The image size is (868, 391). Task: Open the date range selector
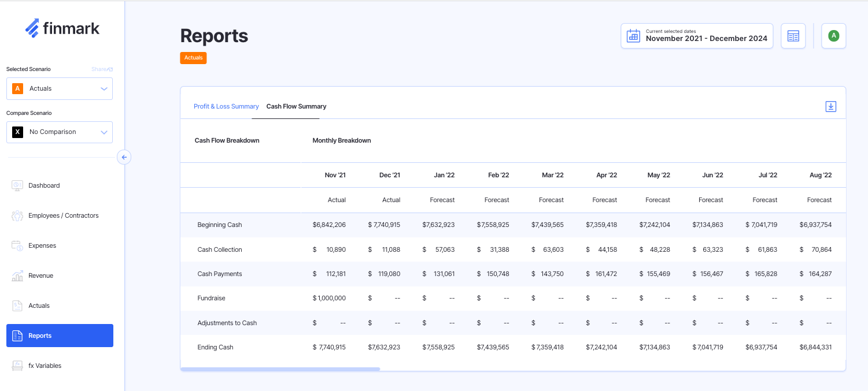coord(697,36)
